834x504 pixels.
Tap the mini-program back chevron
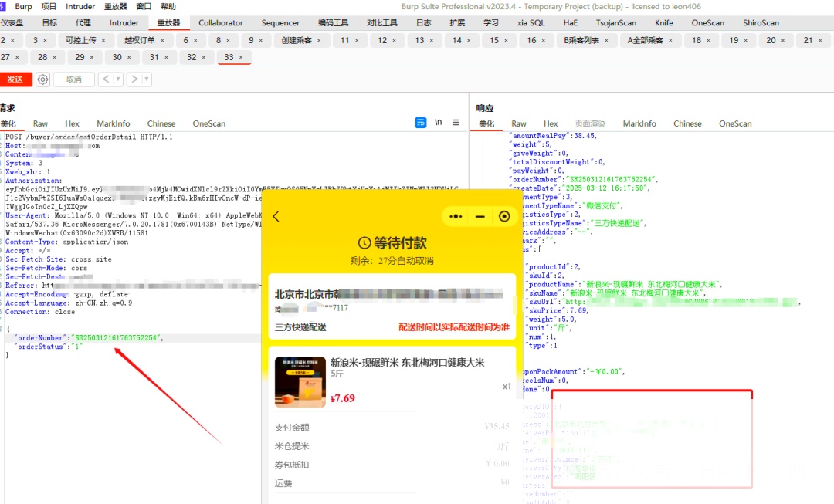[276, 216]
